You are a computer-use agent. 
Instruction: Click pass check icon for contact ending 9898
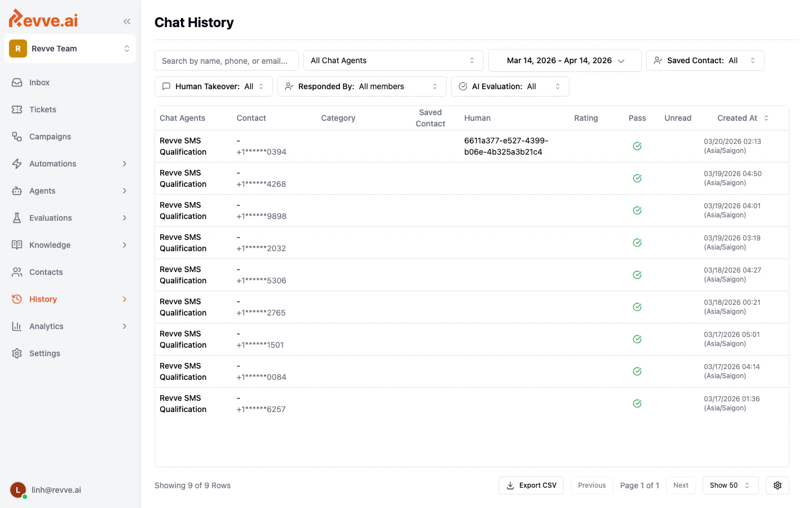637,211
